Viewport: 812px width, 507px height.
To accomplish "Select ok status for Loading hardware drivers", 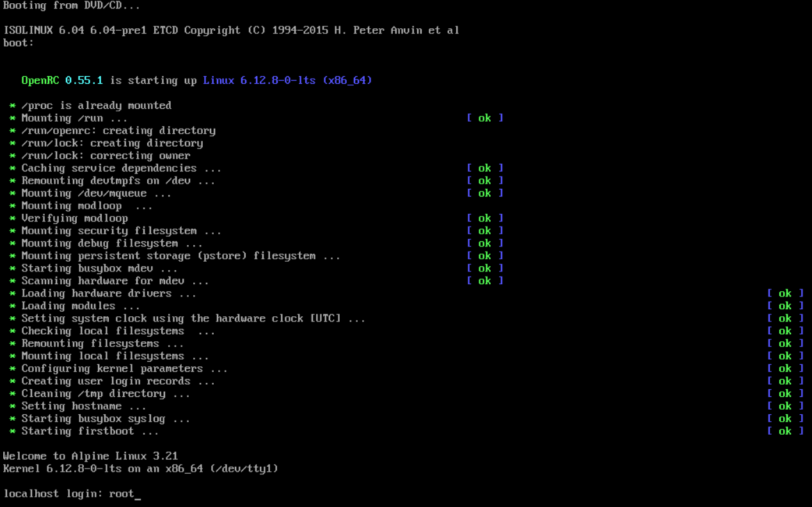I will click(785, 293).
